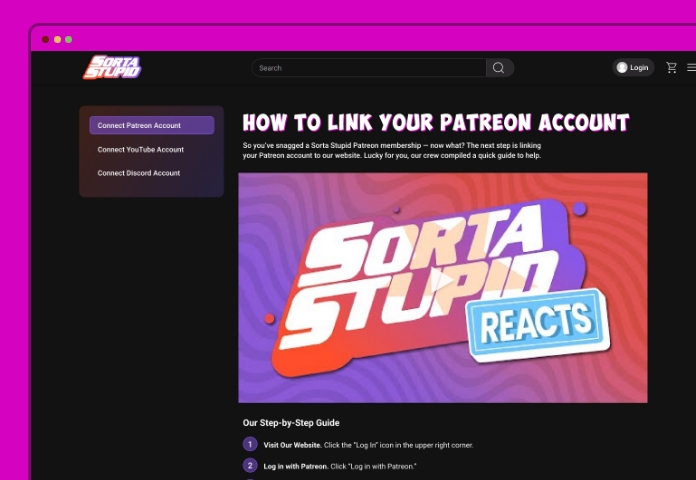Image resolution: width=696 pixels, height=480 pixels.
Task: Click the "How to Link Your Patreon Account" heading
Action: click(436, 123)
